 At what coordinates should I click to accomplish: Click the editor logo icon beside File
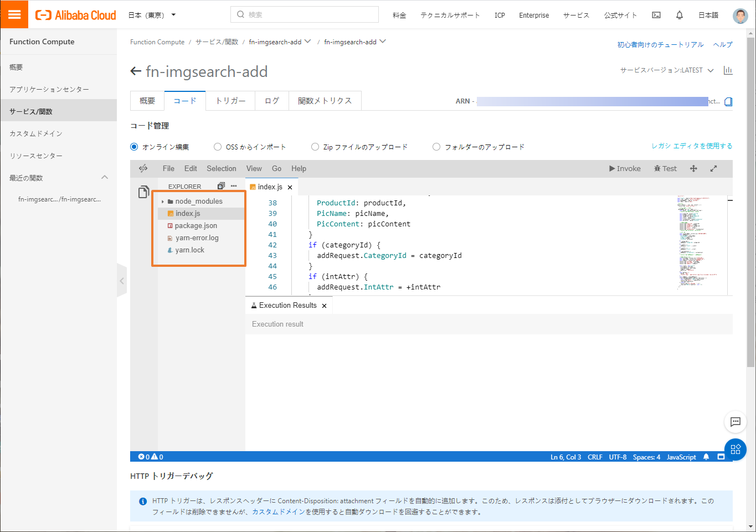click(x=143, y=168)
